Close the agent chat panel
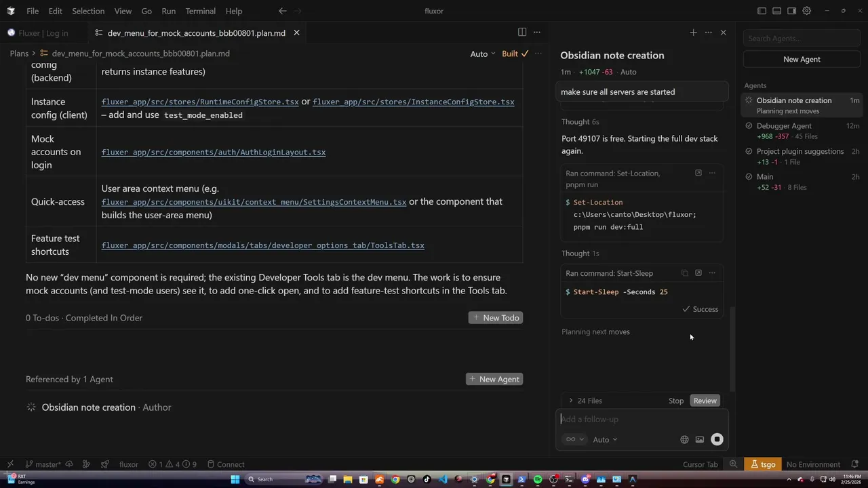 [723, 33]
